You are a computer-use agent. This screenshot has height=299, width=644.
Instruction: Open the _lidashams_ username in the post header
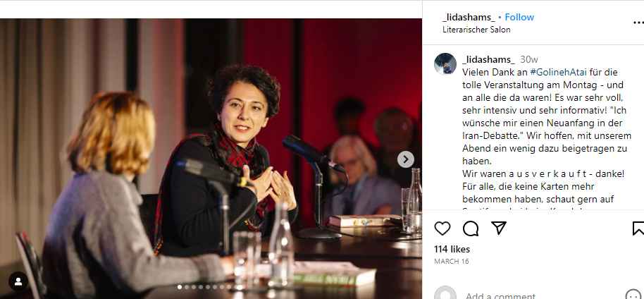click(x=469, y=17)
